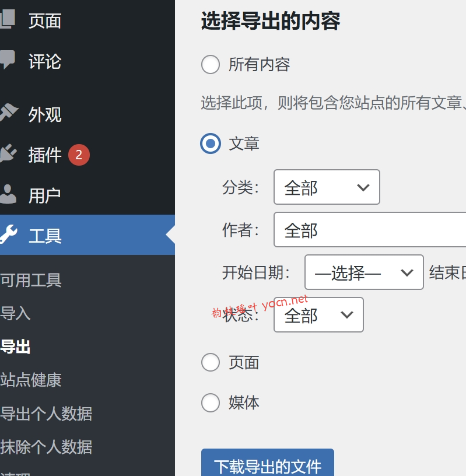
Task: Select the 文章 radio button
Action: pos(211,143)
